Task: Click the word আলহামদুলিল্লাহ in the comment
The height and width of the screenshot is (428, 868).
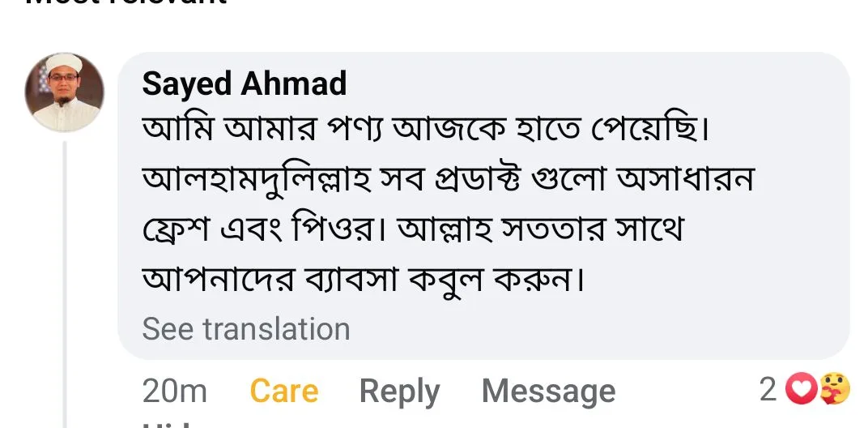Action: (x=257, y=181)
